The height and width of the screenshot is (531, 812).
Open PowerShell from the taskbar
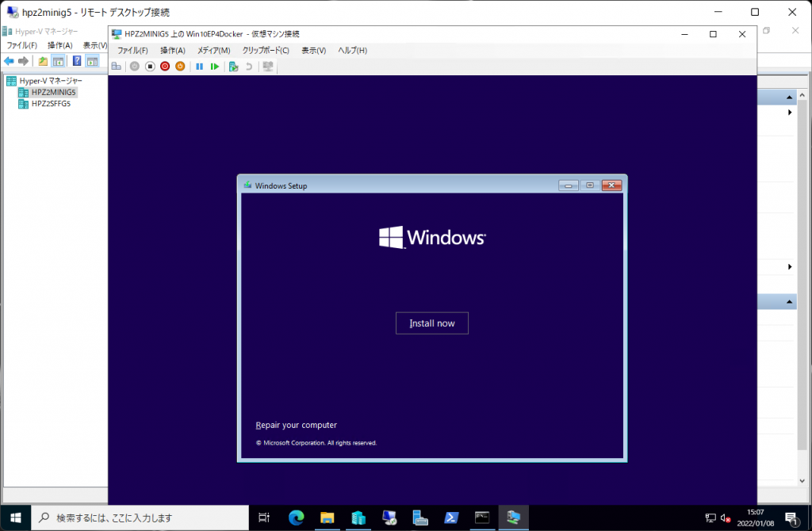(451, 518)
